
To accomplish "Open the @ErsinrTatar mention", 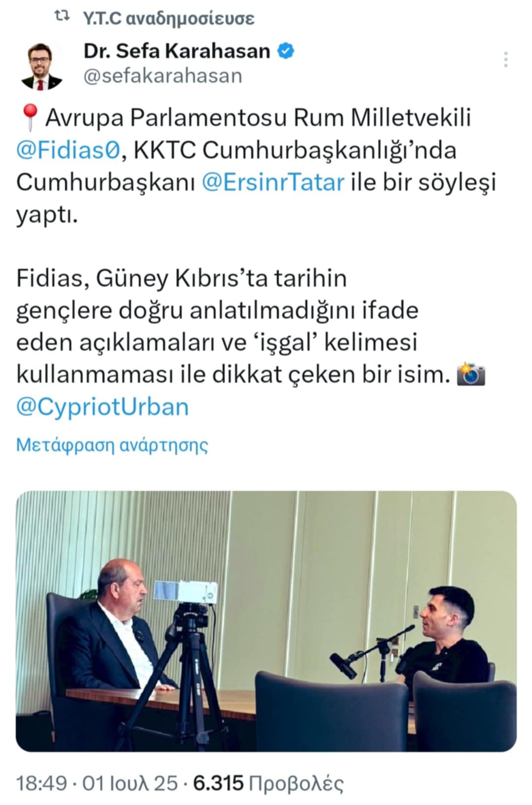I will (273, 182).
